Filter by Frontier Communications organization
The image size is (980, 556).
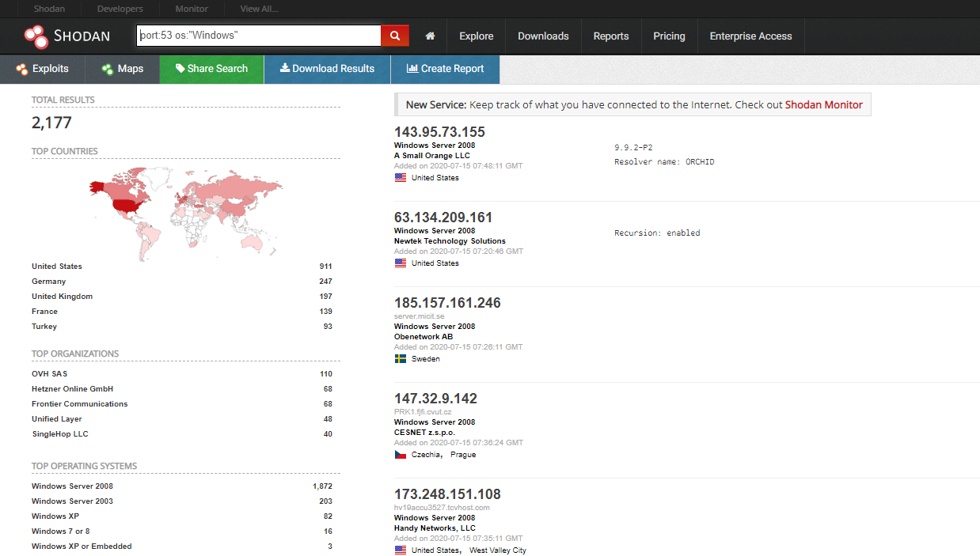pyautogui.click(x=80, y=404)
